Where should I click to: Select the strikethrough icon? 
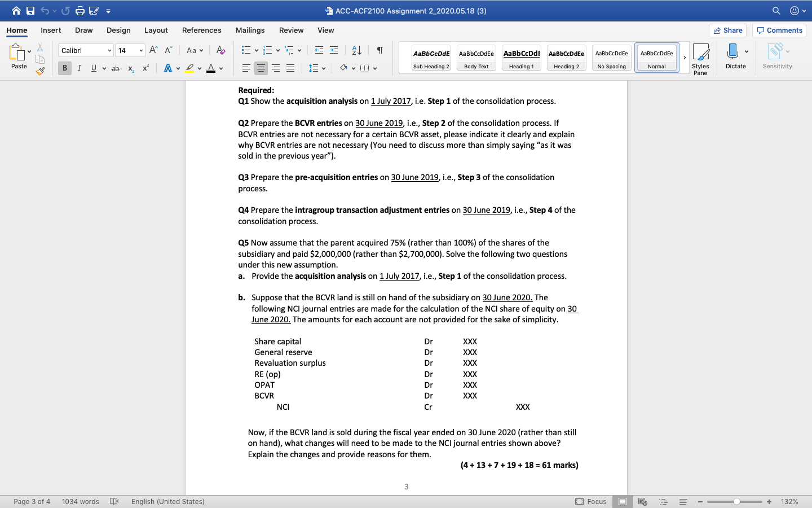click(115, 68)
